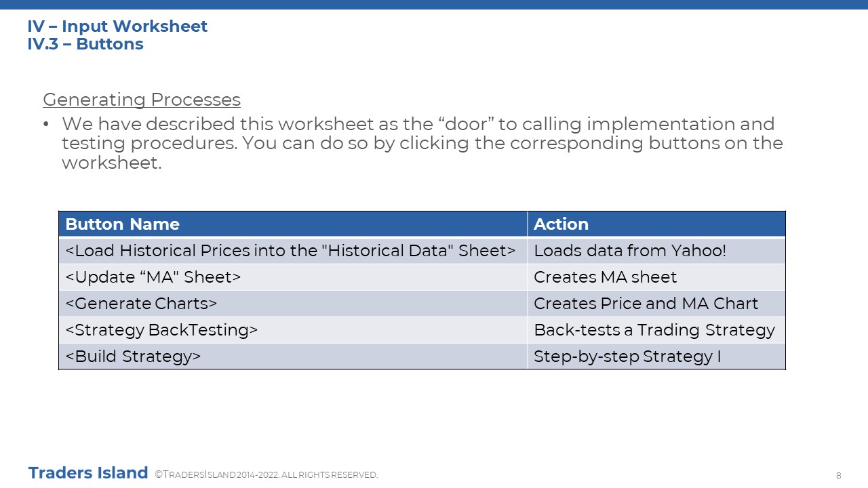Click the 'IV – Input Worksheet' title
The image size is (868, 488).
117,26
